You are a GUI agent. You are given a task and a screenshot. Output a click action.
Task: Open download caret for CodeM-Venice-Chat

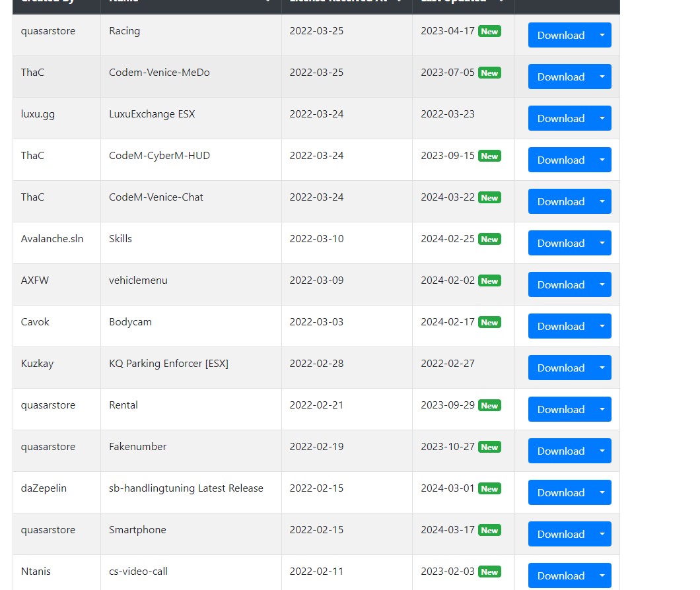(x=602, y=201)
